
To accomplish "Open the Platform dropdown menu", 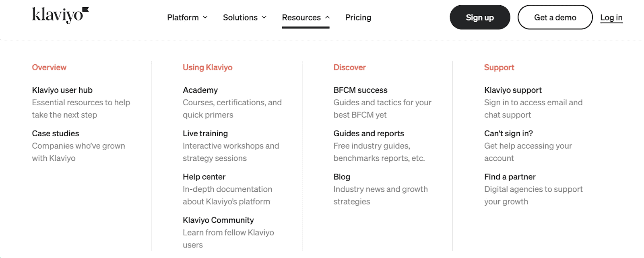I will (183, 17).
